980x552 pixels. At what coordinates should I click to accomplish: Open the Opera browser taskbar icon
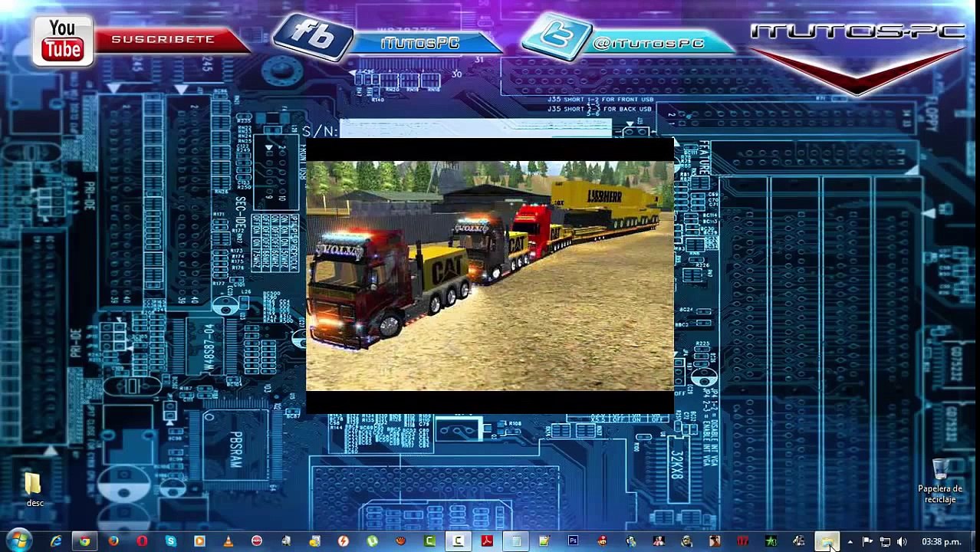point(142,541)
